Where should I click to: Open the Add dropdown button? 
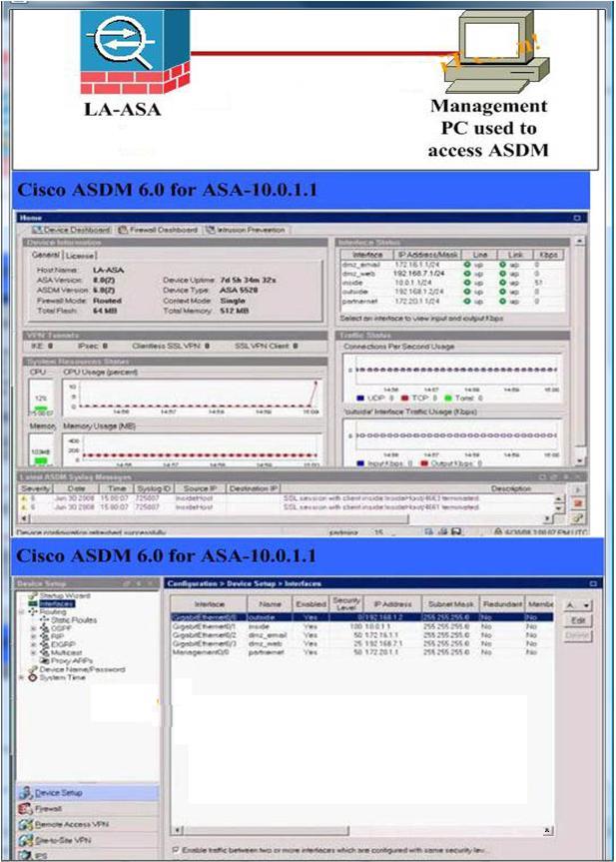(578, 605)
